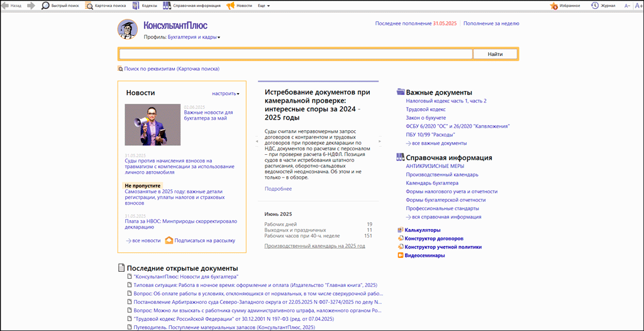Open Быстрый поиск magnifier icon
The width and height of the screenshot is (644, 331).
pyautogui.click(x=45, y=6)
